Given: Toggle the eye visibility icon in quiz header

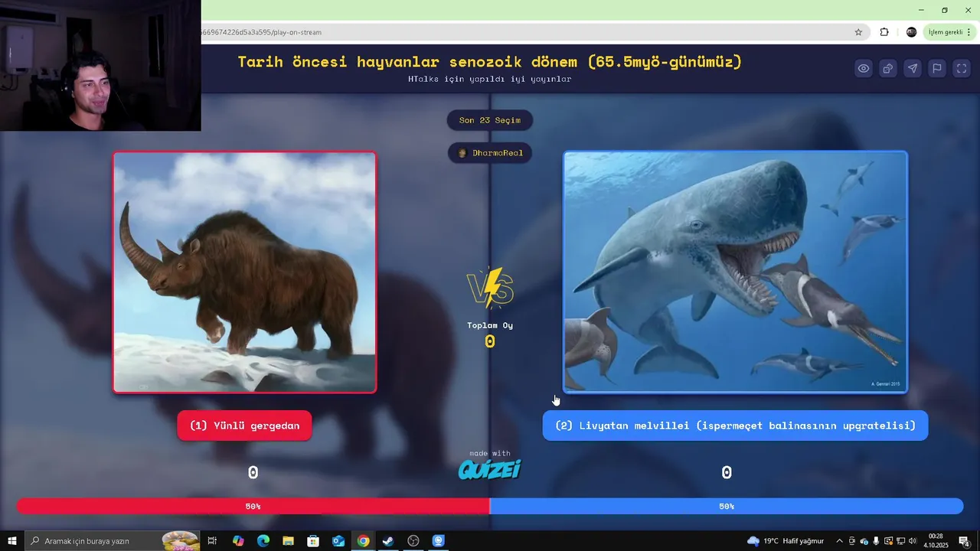Looking at the screenshot, I should click(864, 68).
